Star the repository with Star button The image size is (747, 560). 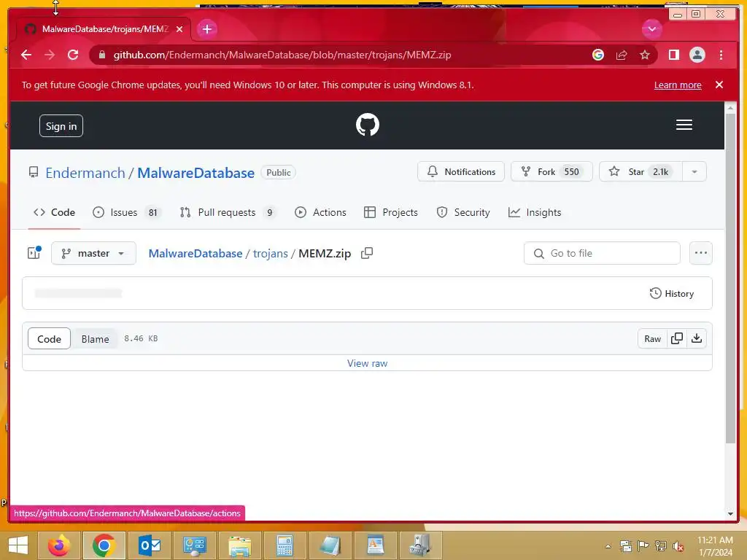tap(640, 171)
